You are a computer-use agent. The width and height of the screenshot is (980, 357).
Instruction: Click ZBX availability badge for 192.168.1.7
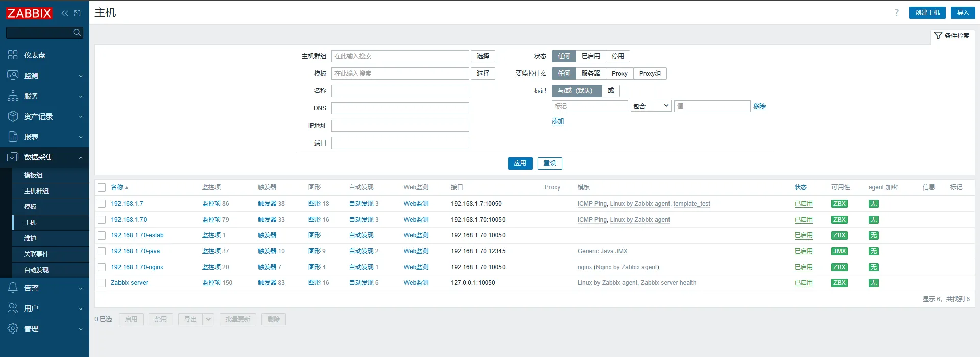839,204
